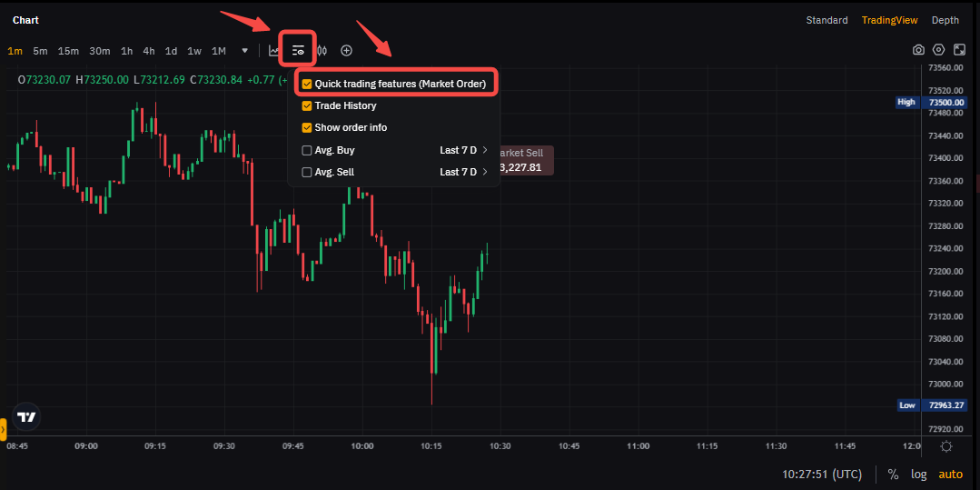Viewport: 980px width, 490px height.
Task: Expand the yellow left side panel tab
Action: [3, 429]
